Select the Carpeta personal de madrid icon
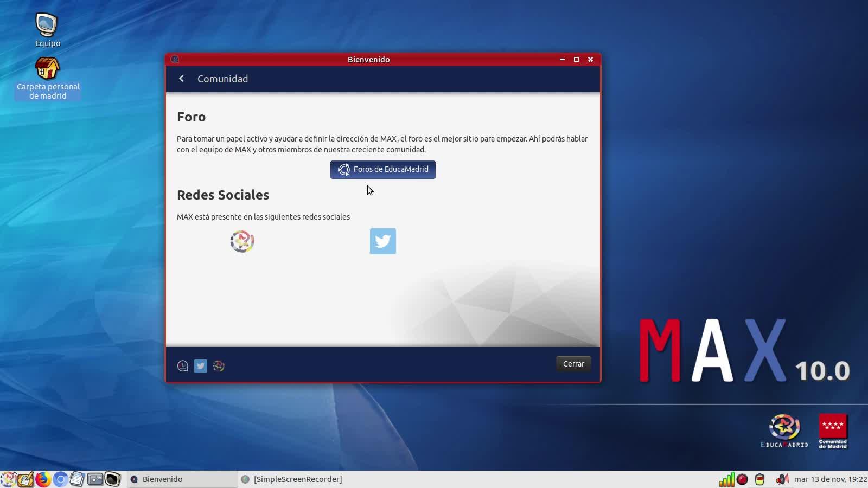Viewport: 868px width, 488px height. [x=48, y=79]
